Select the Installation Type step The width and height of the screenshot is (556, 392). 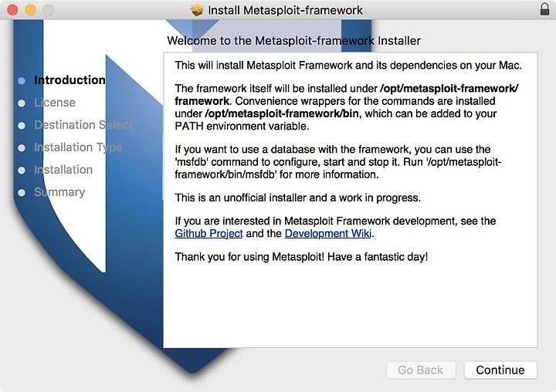click(x=78, y=147)
